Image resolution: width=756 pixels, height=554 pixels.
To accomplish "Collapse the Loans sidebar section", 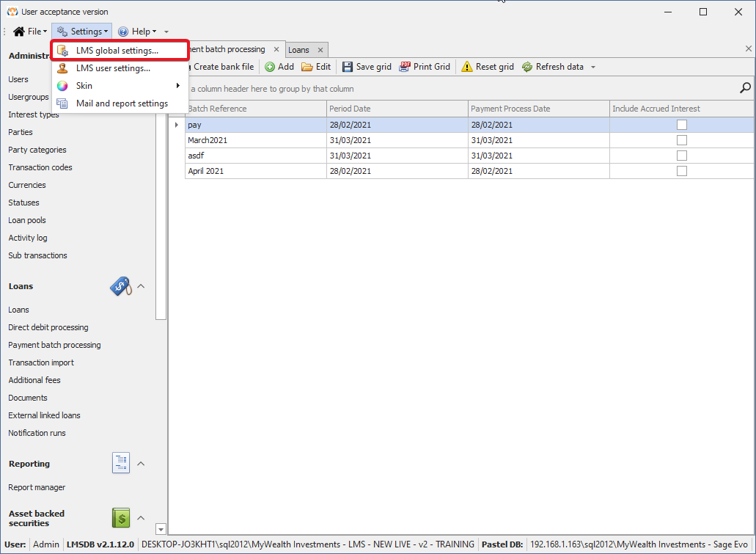I will click(142, 286).
